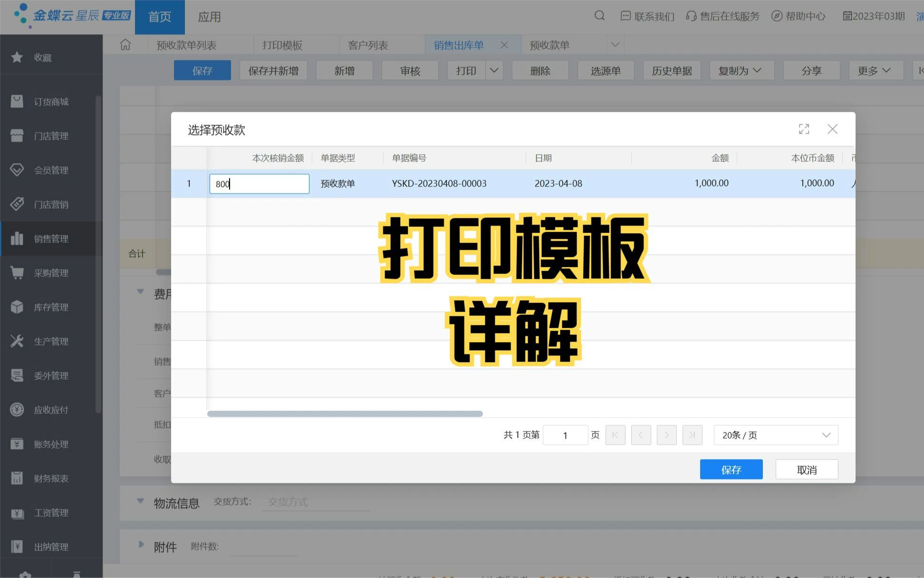Open 账务处理 icon in sidebar
Image resolution: width=924 pixels, height=578 pixels.
[17, 444]
